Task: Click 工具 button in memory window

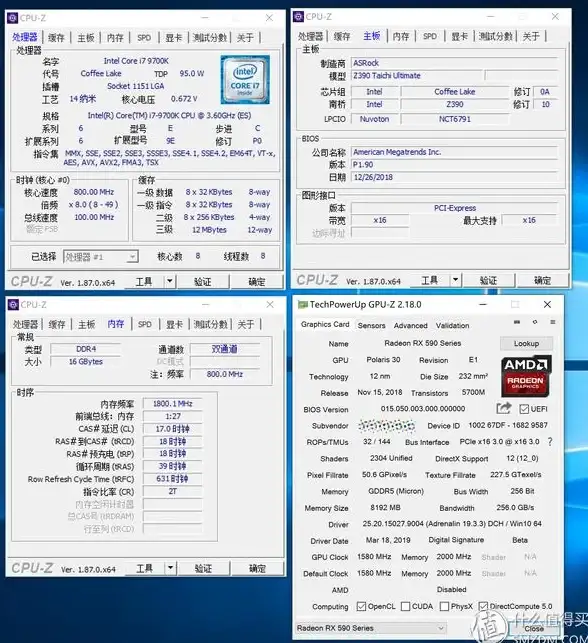Action: click(x=144, y=568)
